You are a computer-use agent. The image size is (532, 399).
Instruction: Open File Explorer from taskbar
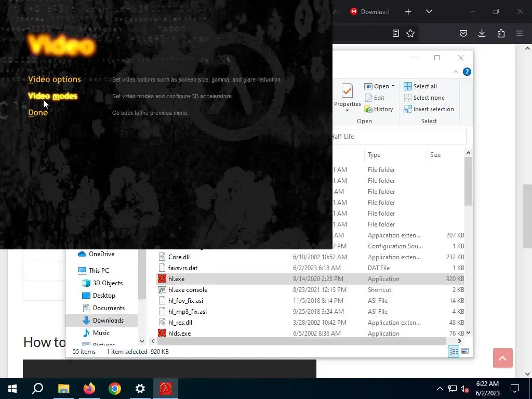coord(63,389)
